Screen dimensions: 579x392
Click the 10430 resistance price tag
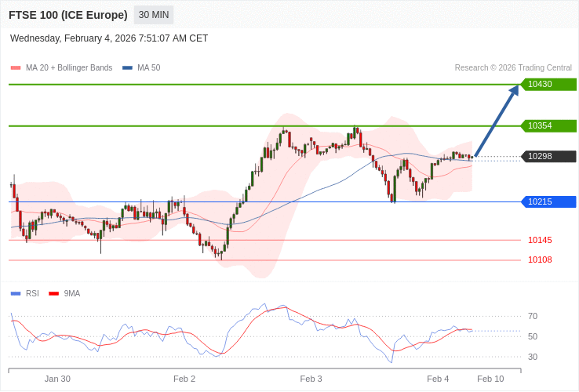point(548,84)
